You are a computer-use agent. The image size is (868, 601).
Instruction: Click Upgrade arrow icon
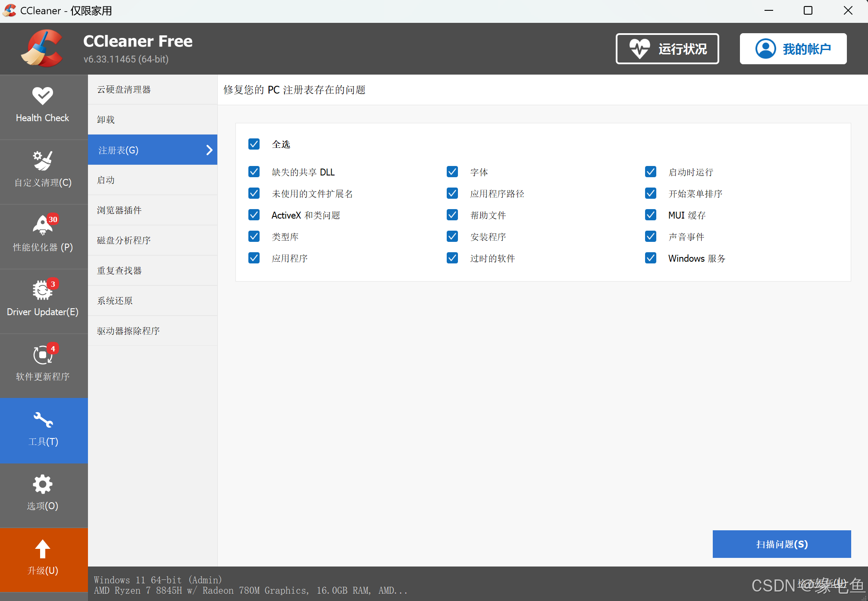(42, 549)
